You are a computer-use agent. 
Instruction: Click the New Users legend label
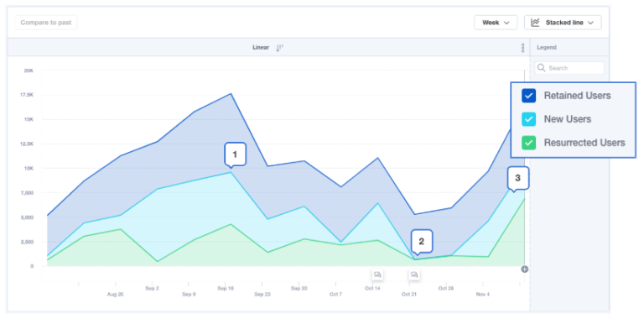pyautogui.click(x=567, y=119)
